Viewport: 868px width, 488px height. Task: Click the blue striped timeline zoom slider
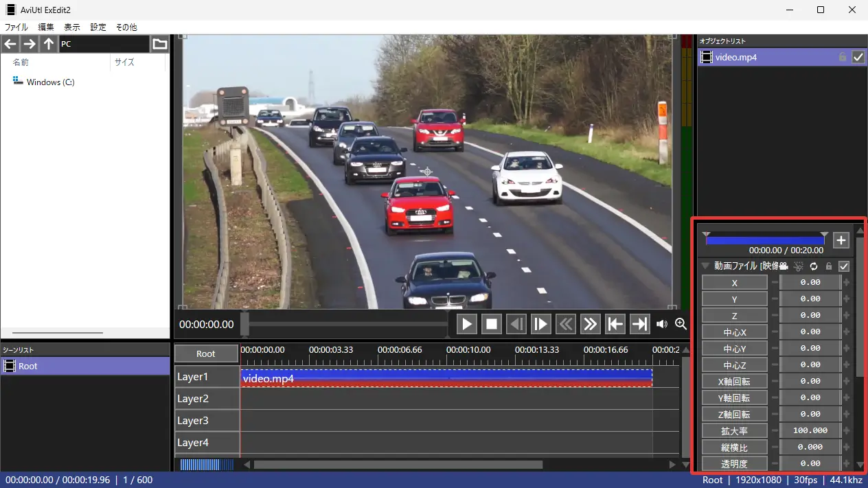[x=207, y=465]
